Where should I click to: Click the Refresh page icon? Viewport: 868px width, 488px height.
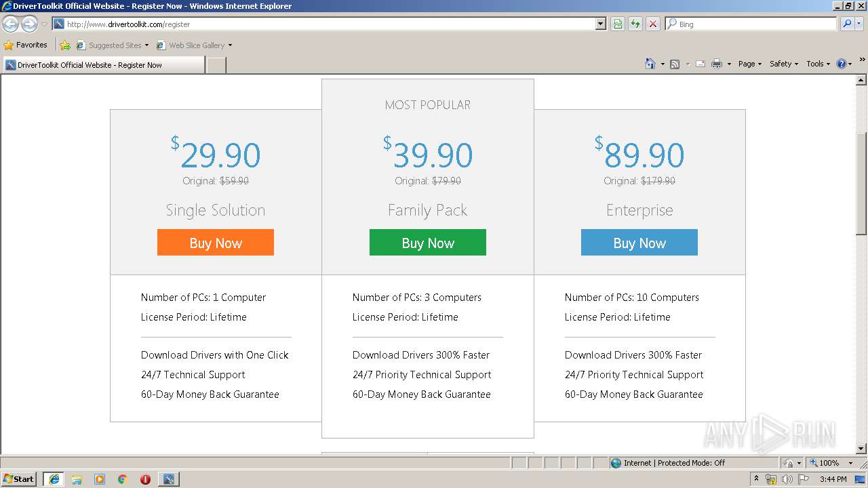(635, 24)
